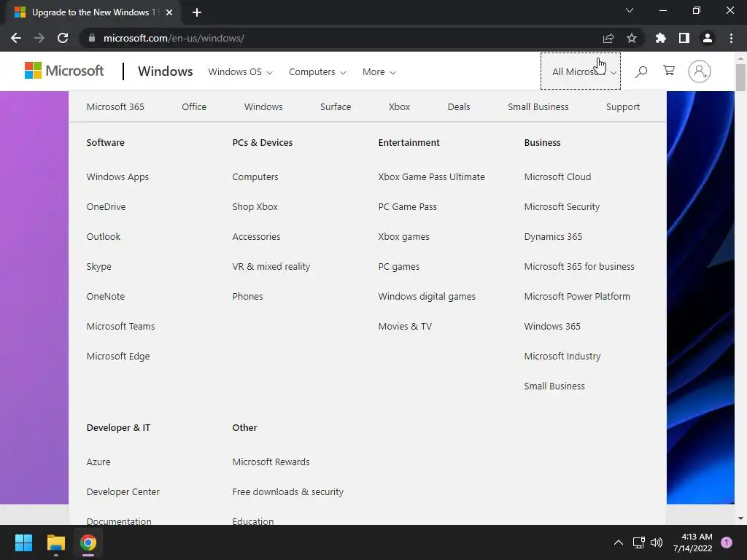Open the taskbar clock and date
The width and height of the screenshot is (747, 560).
(x=693, y=542)
